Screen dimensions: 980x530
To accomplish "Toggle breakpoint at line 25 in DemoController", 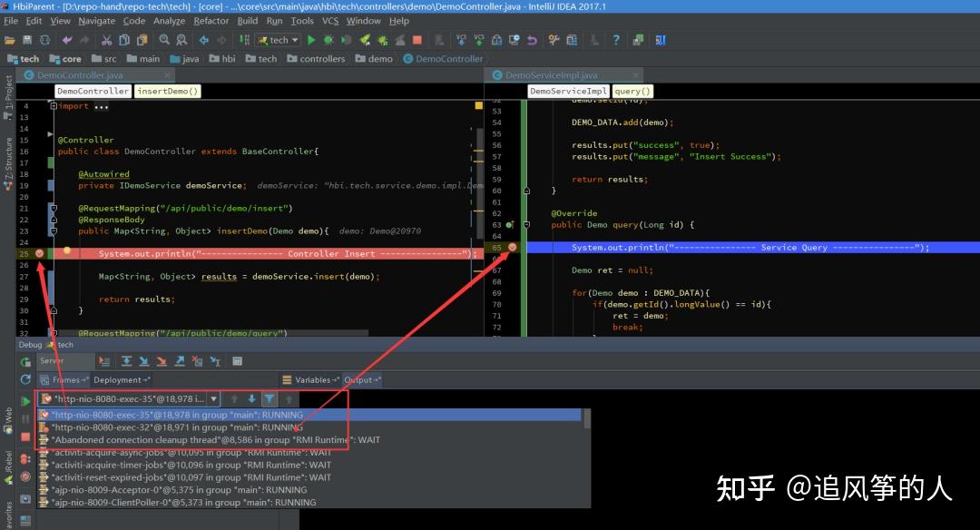I will [x=39, y=254].
